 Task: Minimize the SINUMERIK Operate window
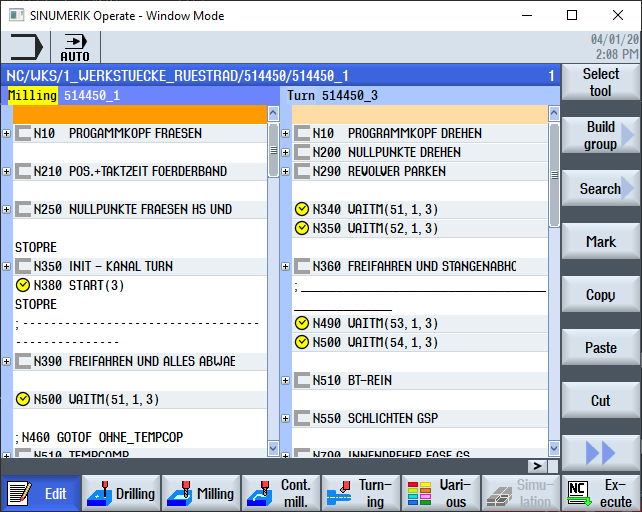527,16
